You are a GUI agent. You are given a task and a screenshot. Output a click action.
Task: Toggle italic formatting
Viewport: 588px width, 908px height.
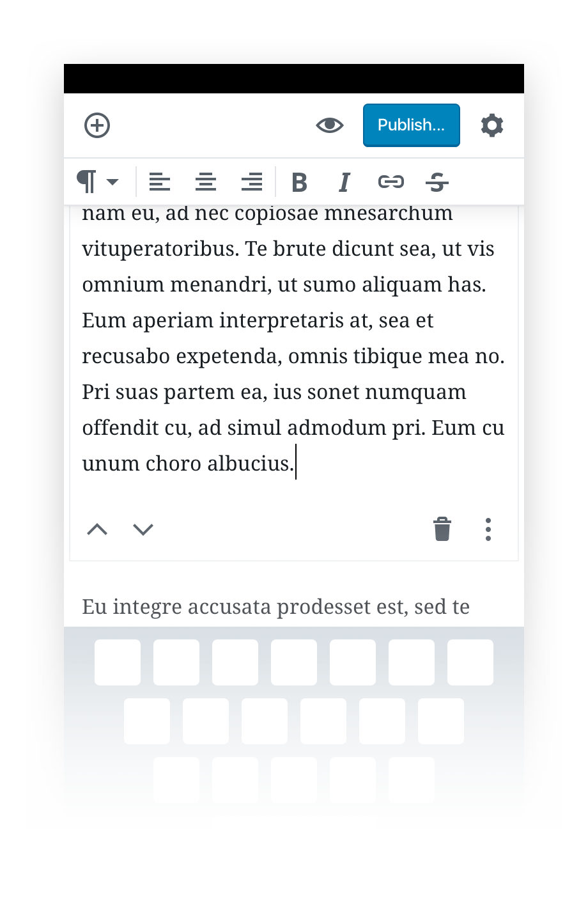(x=344, y=182)
